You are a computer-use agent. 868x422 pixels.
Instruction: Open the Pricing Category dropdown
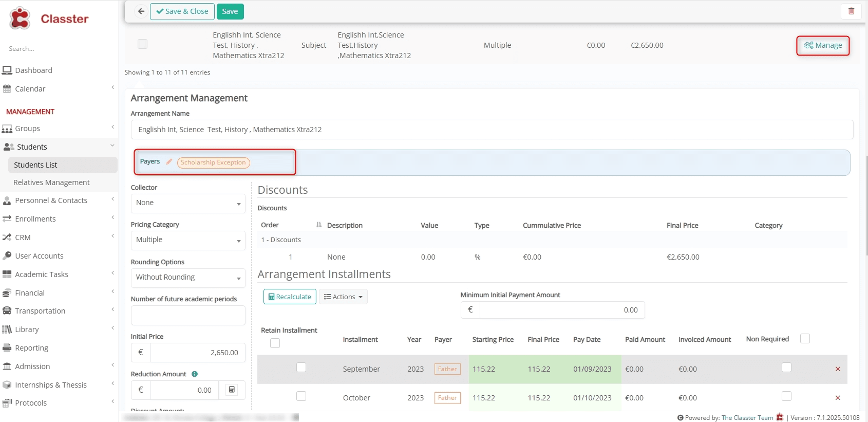[x=188, y=240]
